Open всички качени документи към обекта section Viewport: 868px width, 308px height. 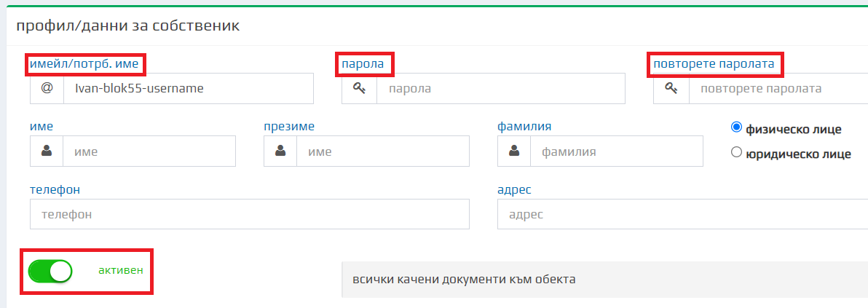tap(464, 280)
